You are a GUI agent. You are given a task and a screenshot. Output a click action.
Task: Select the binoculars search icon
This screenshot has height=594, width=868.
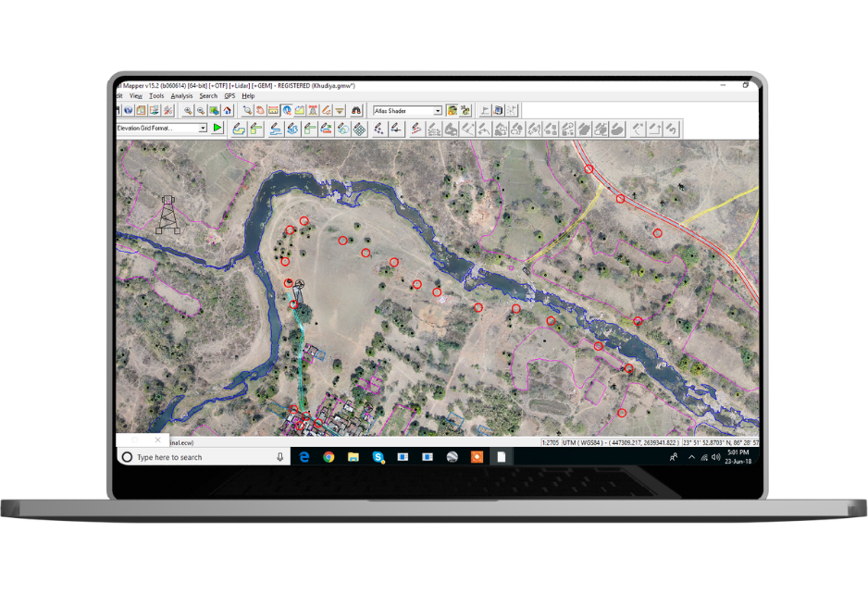[x=354, y=111]
